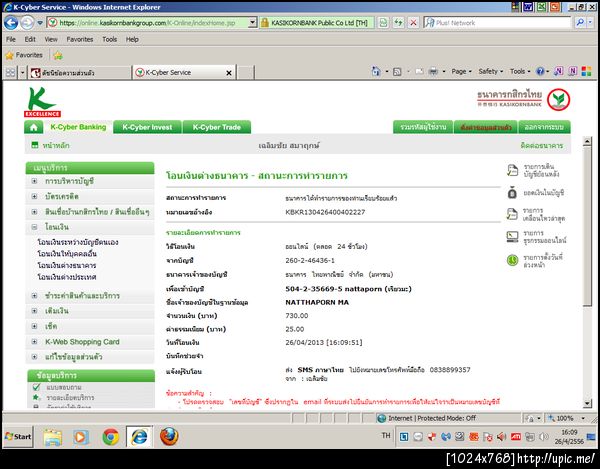Collapse the โอนเงิน menu section
Screen dimensions: 600x469
pos(34,227)
